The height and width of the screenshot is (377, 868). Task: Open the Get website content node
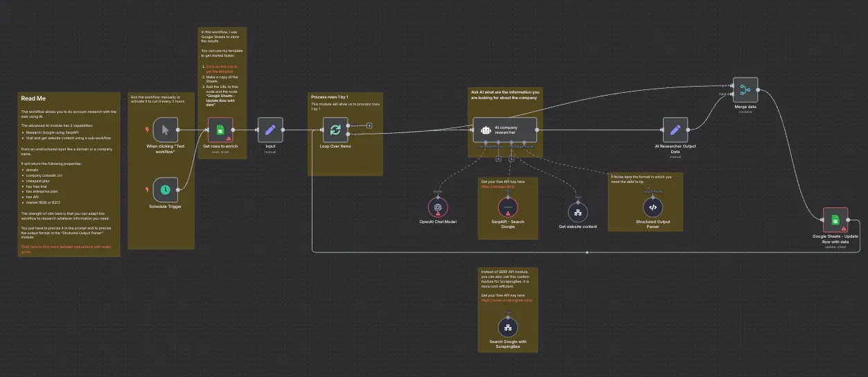pyautogui.click(x=578, y=213)
